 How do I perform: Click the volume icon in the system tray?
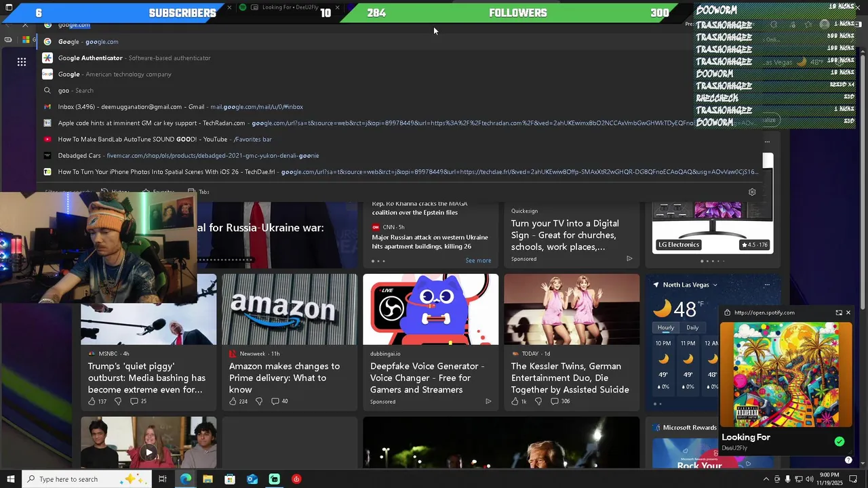pos(809,479)
